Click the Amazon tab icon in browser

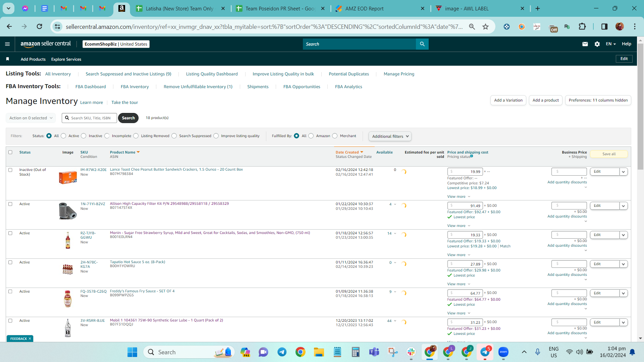click(122, 8)
